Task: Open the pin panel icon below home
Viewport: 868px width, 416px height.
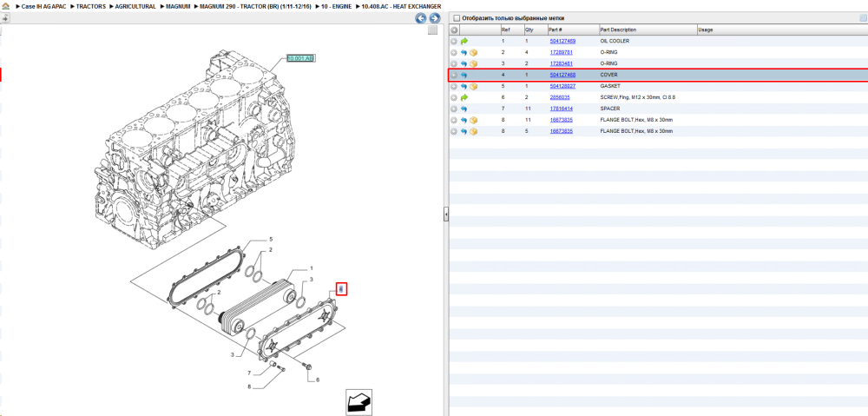Action: pyautogui.click(x=5, y=17)
